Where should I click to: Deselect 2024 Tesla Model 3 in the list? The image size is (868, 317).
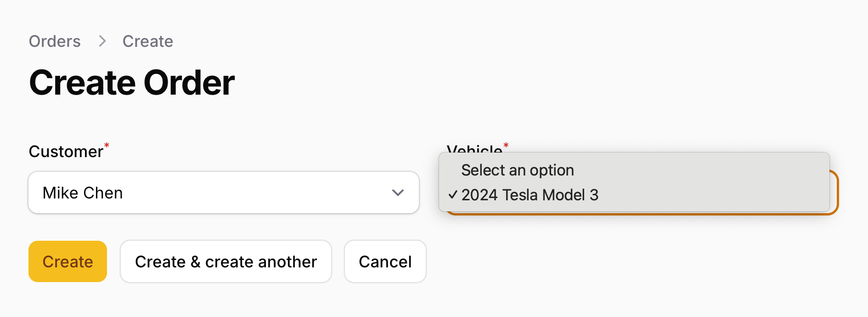(530, 195)
